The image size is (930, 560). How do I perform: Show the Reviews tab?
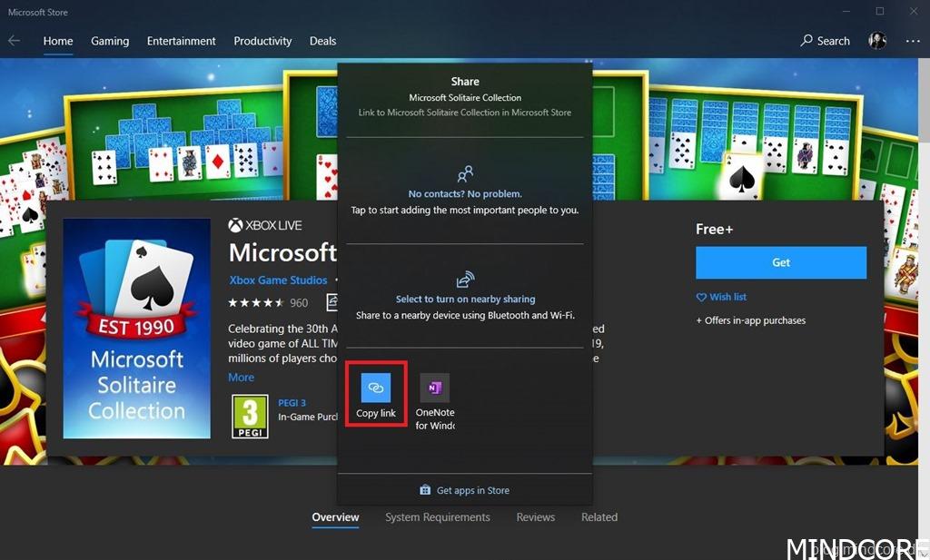pos(535,517)
